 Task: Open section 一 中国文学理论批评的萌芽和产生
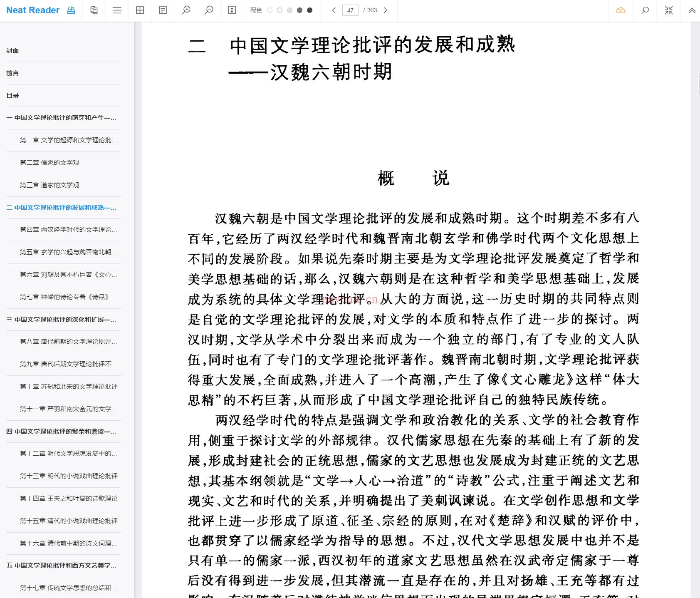point(64,118)
